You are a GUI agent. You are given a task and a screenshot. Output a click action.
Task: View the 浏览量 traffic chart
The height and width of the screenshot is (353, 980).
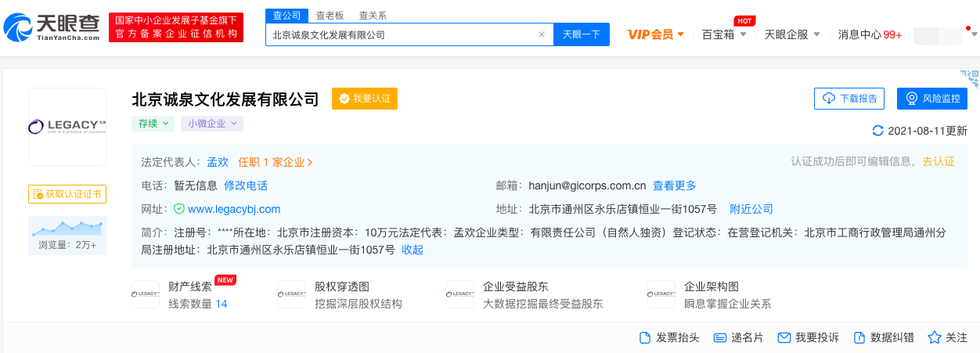[67, 236]
